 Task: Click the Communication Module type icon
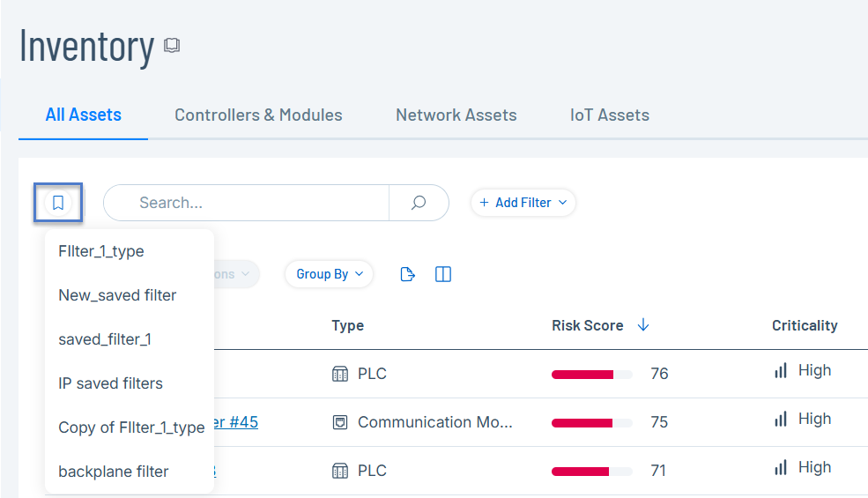point(340,422)
